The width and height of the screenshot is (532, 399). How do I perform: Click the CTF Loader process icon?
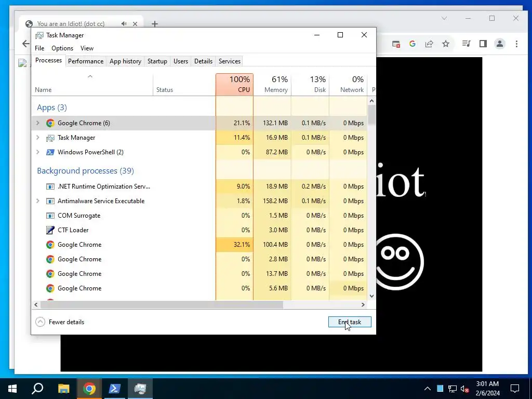click(50, 230)
